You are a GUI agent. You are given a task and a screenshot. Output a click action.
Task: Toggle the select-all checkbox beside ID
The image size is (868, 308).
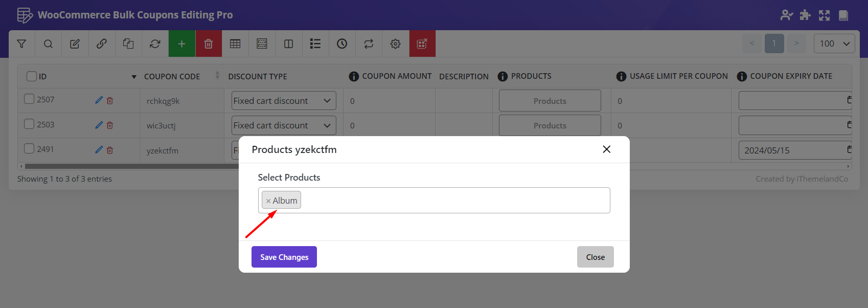point(32,76)
